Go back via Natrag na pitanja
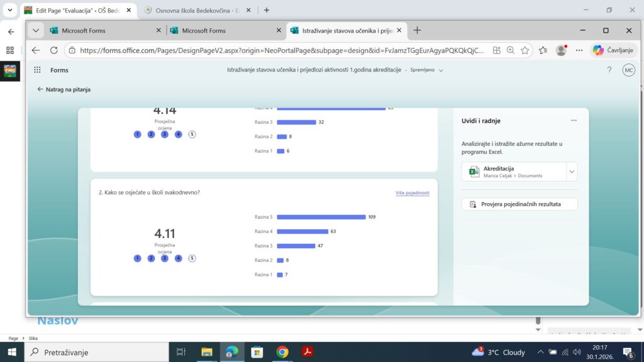 tap(64, 90)
